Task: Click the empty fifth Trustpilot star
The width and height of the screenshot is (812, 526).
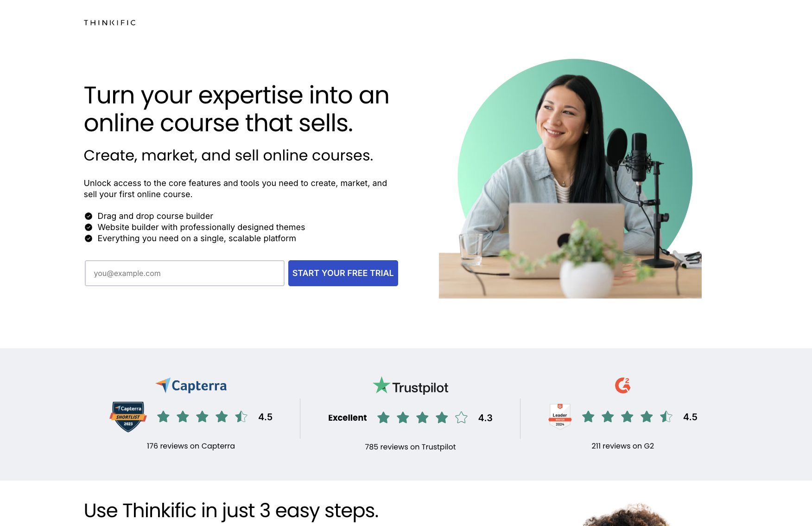Action: coord(461,417)
